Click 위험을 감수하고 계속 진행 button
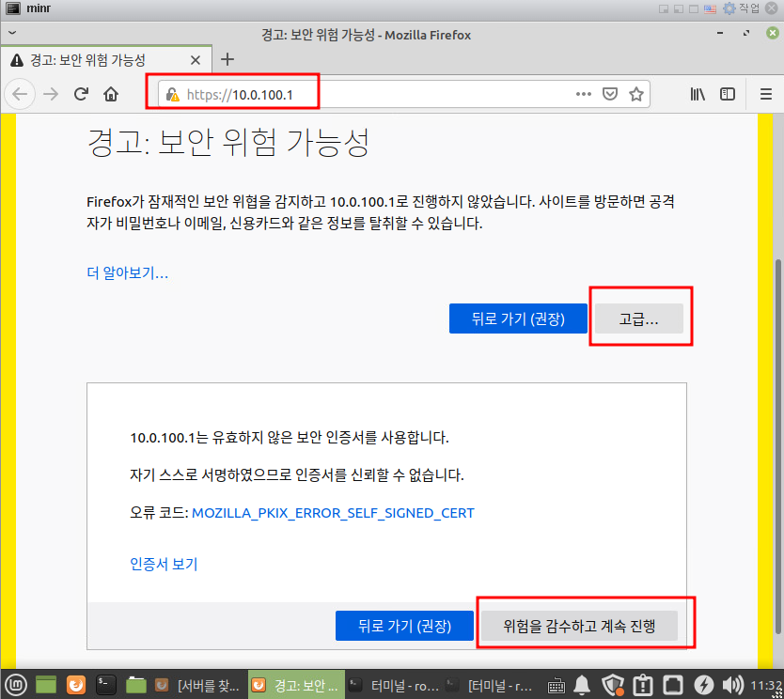Viewport: 784px width, 699px height. (579, 626)
